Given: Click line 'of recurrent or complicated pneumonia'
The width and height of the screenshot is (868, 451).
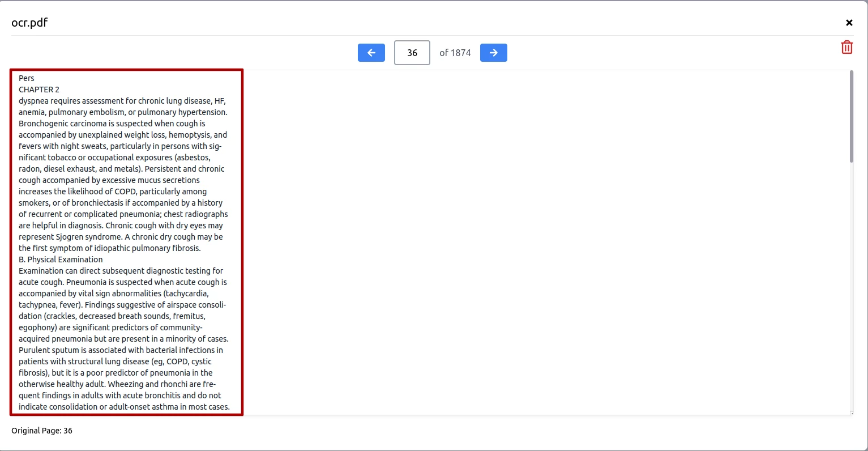Looking at the screenshot, I should (x=123, y=214).
